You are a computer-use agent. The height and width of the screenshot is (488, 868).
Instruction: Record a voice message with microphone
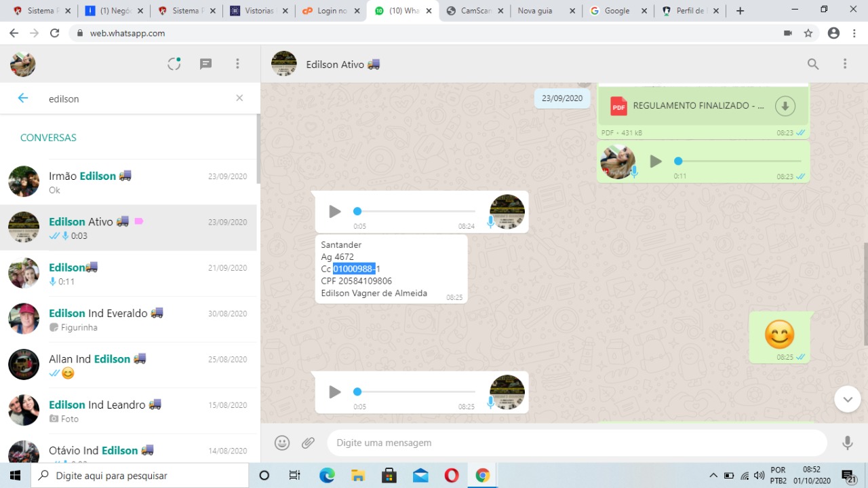[847, 443]
